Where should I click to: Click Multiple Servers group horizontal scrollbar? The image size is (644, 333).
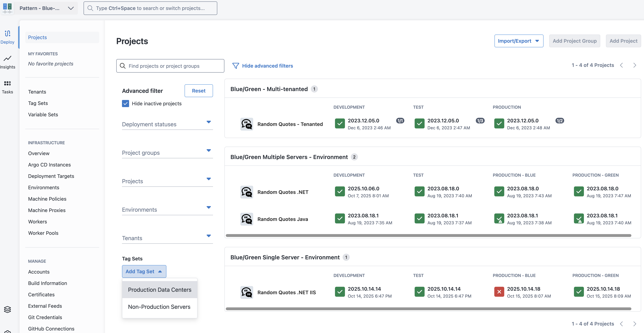point(428,235)
